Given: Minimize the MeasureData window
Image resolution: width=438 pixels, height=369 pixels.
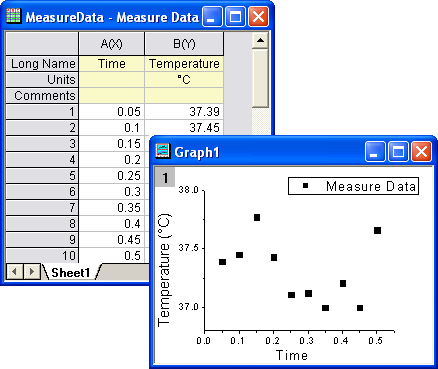Looking at the screenshot, I should pyautogui.click(x=212, y=17).
